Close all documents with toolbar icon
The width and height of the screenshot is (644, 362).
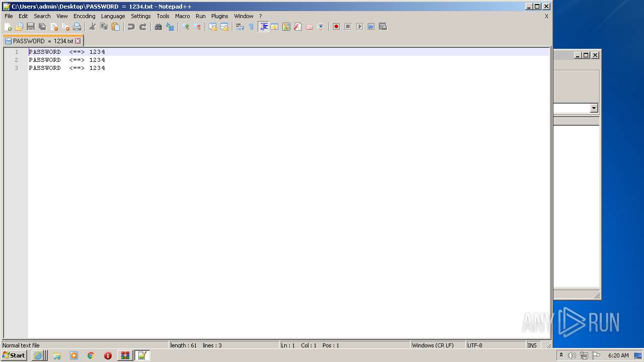pyautogui.click(x=65, y=27)
